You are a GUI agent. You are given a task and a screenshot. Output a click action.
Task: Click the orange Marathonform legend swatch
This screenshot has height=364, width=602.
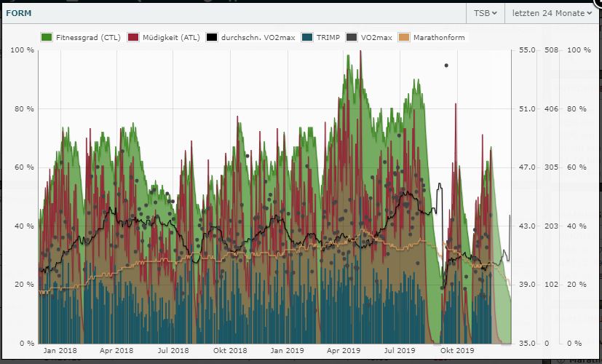pyautogui.click(x=405, y=37)
